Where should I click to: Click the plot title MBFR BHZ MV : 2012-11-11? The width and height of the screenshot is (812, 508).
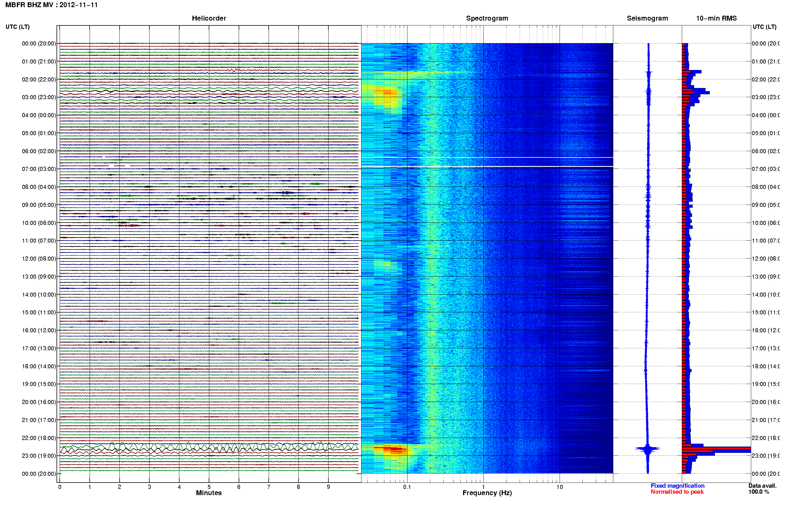pyautogui.click(x=51, y=5)
